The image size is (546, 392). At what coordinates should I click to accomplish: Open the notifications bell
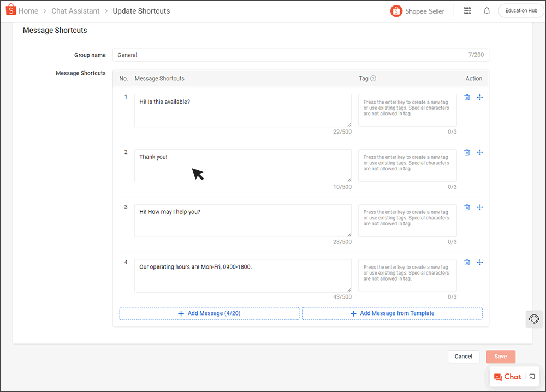click(486, 10)
